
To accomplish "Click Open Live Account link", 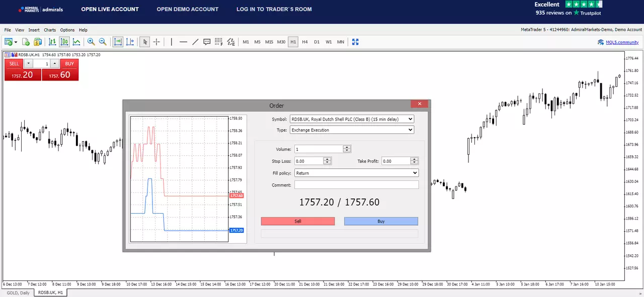I will (110, 9).
